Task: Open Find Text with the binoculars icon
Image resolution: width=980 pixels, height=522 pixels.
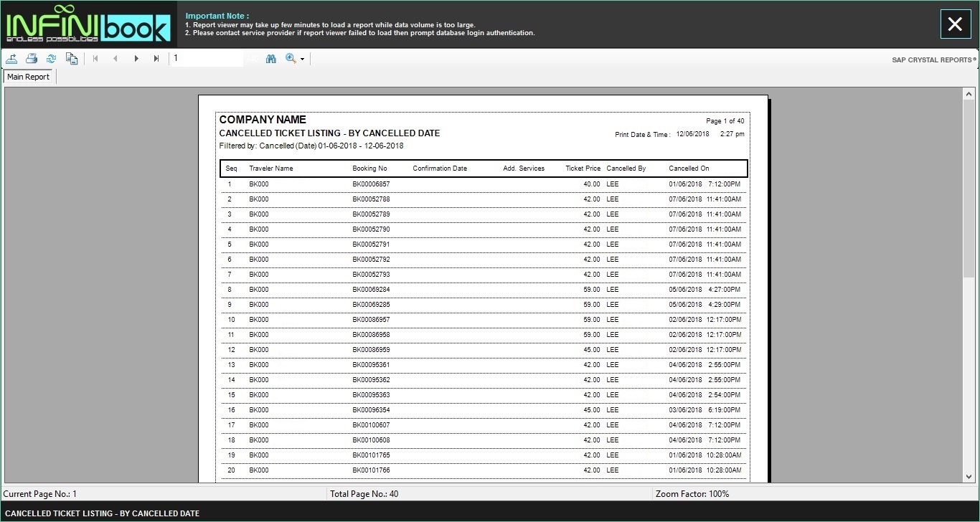Action: [x=270, y=59]
